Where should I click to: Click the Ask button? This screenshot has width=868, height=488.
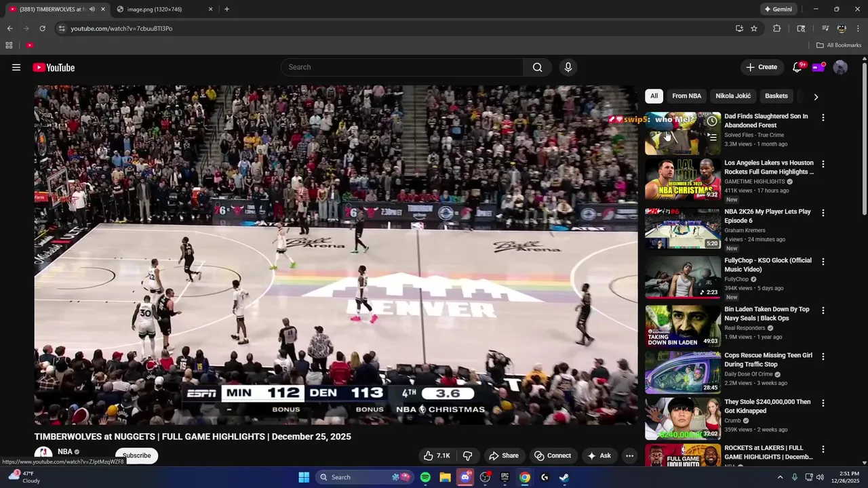point(599,455)
